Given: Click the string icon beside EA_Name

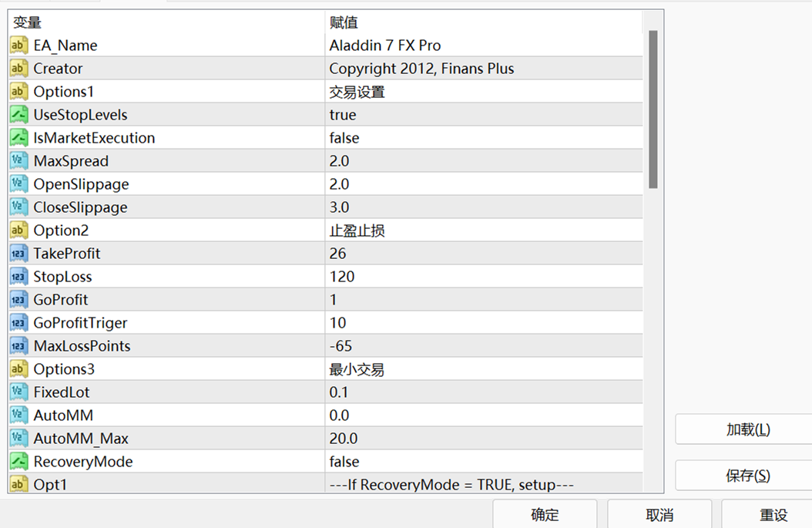Looking at the screenshot, I should pyautogui.click(x=19, y=45).
